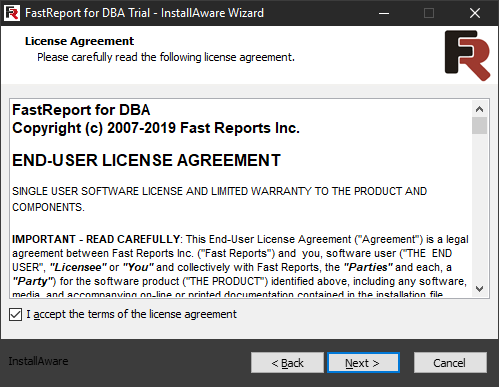Click the SINGLE USER SOFTWARE LICENSE paragraph
This screenshot has height=387, width=499.
pos(219,199)
